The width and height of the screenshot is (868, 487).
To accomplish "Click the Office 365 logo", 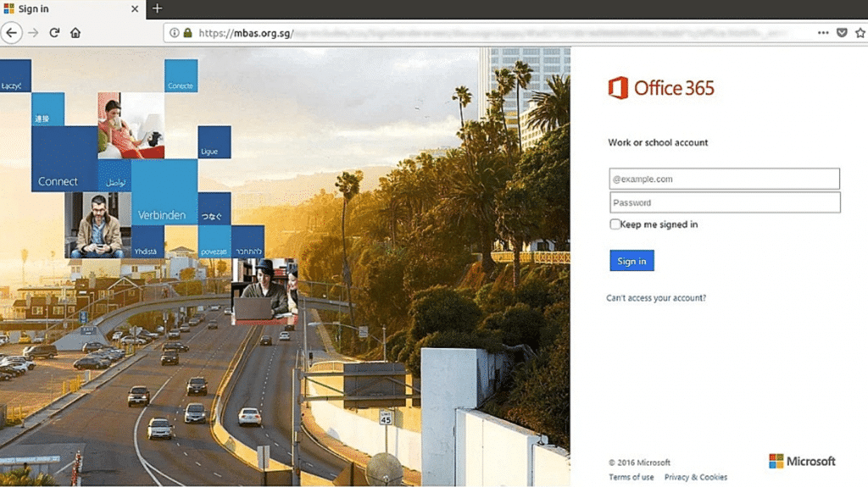I will coord(661,87).
